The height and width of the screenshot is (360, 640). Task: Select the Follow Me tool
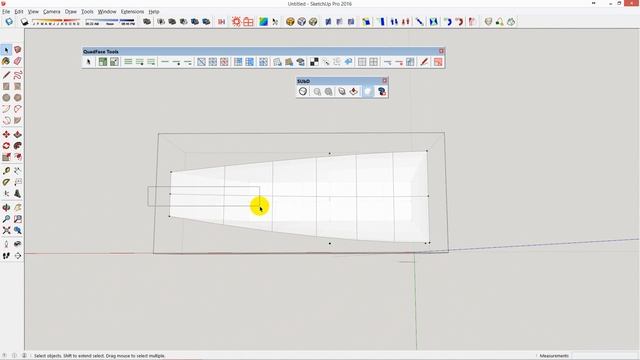point(18,146)
